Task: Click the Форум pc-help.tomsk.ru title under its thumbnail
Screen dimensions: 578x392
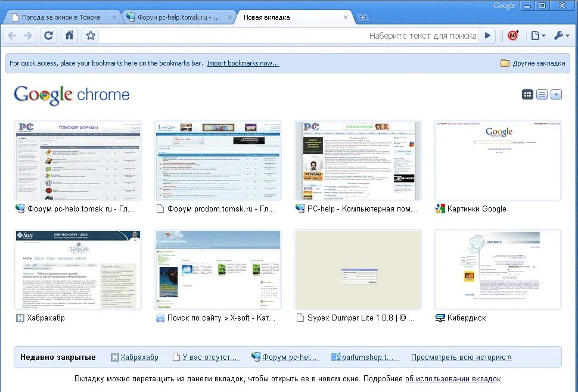Action: [80, 209]
